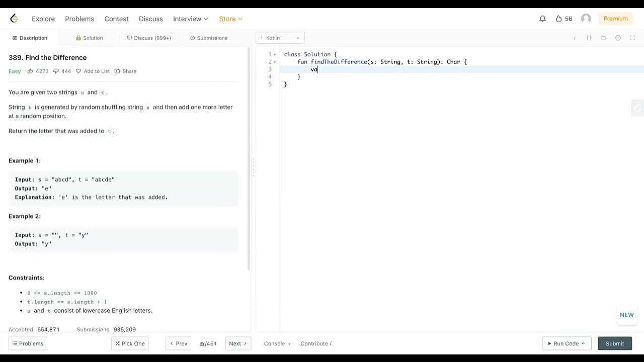Click the Premium button
Viewport: 644px width, 362px height.
point(616,19)
